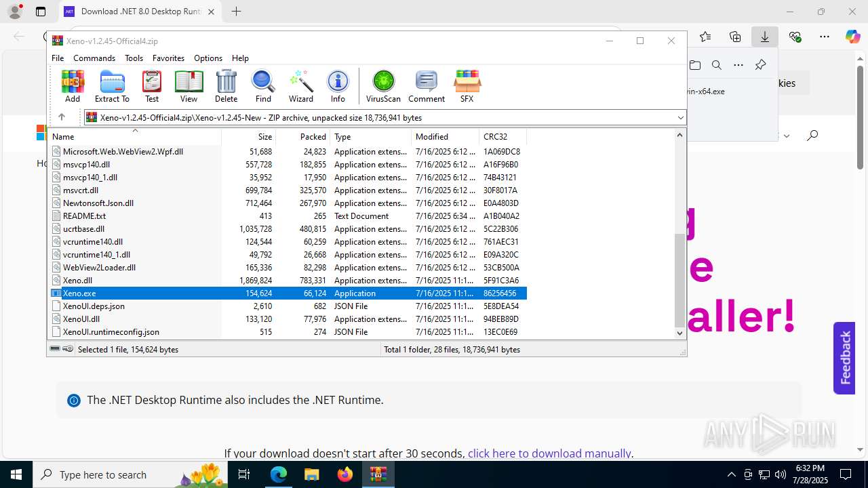
Task: Sort file list by Size column
Action: click(x=248, y=136)
